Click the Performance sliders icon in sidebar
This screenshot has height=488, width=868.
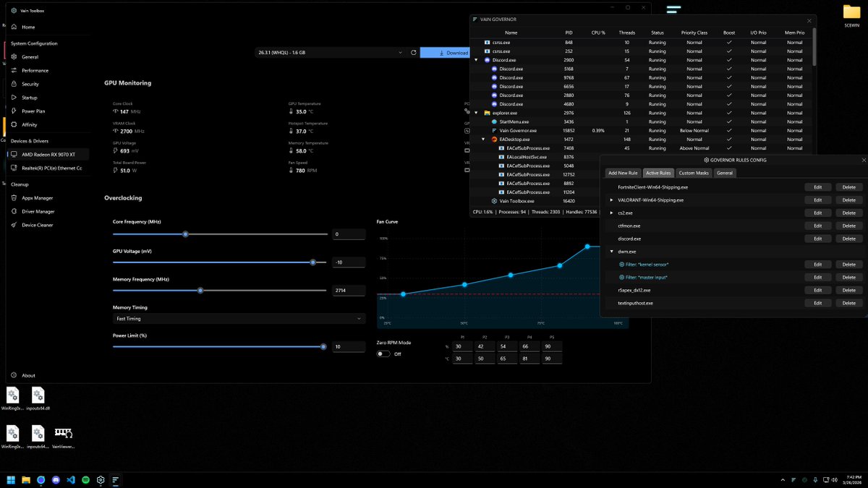click(14, 70)
